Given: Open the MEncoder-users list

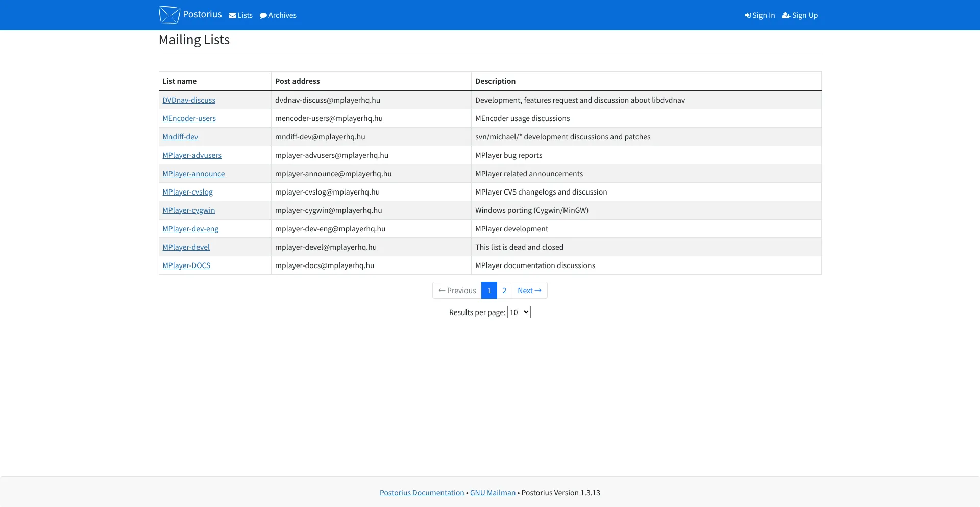Looking at the screenshot, I should (189, 118).
